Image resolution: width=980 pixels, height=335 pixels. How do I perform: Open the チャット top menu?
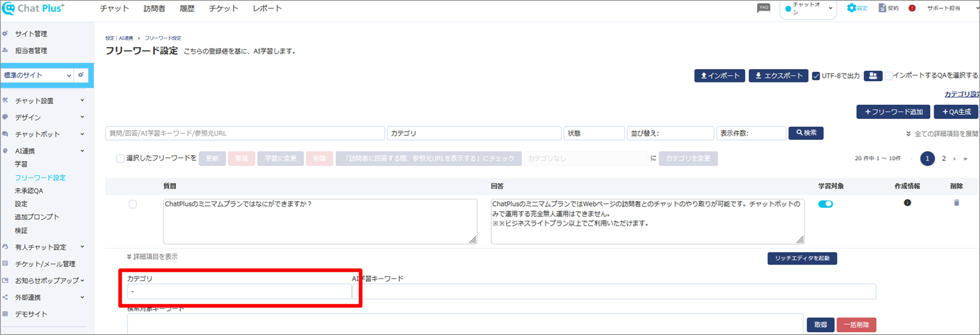[x=115, y=8]
